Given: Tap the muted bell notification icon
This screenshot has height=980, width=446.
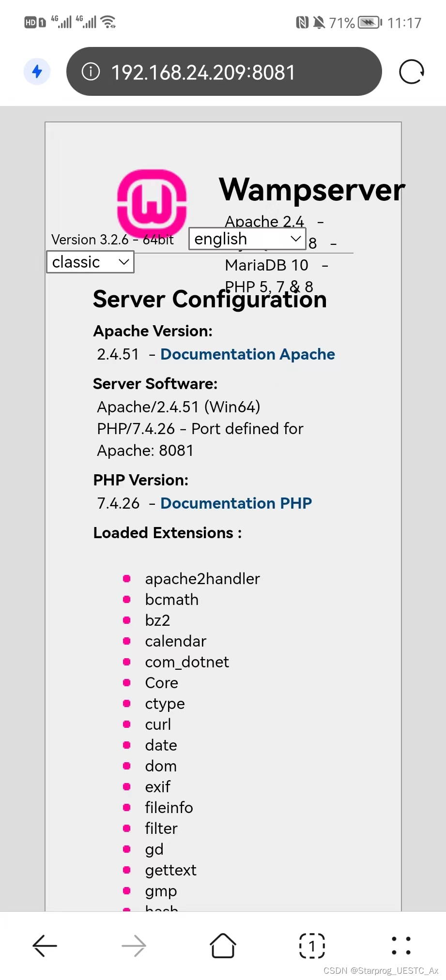Looking at the screenshot, I should 319,22.
